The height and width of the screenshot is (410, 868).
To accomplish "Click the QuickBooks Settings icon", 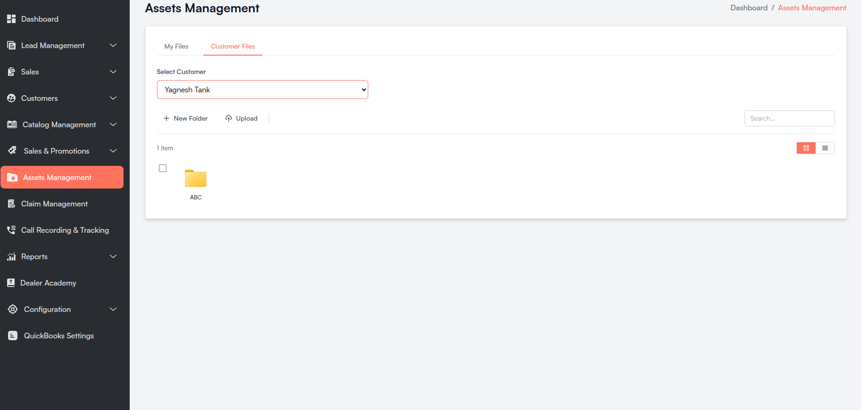I will pos(13,336).
